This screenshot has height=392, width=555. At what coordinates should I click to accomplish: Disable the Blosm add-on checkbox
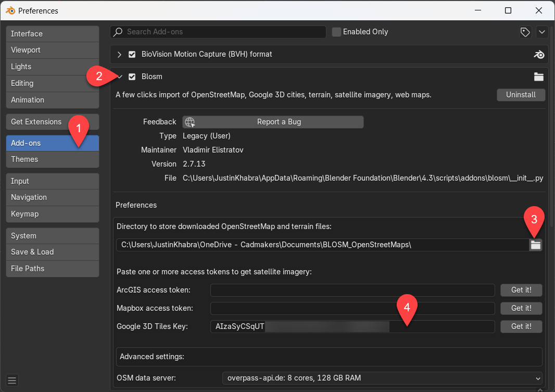(x=132, y=77)
